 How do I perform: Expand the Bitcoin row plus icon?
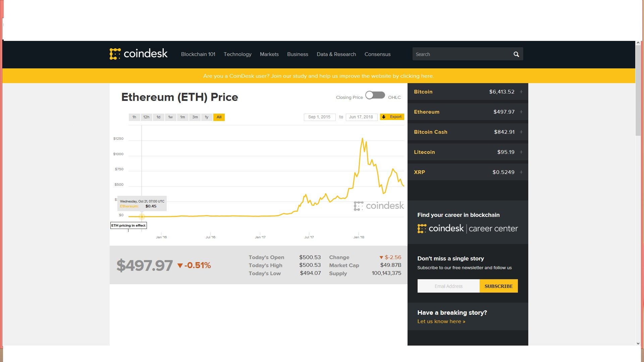pyautogui.click(x=521, y=92)
